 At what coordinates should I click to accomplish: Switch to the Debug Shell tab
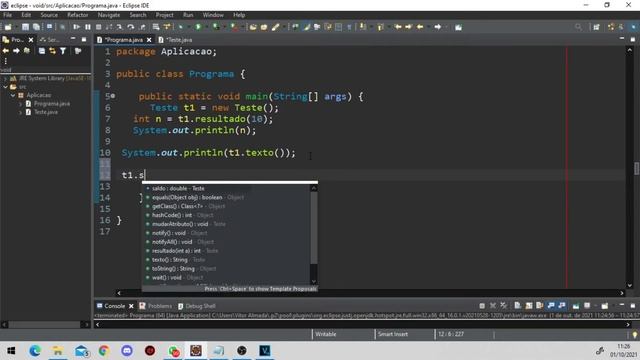click(196, 306)
